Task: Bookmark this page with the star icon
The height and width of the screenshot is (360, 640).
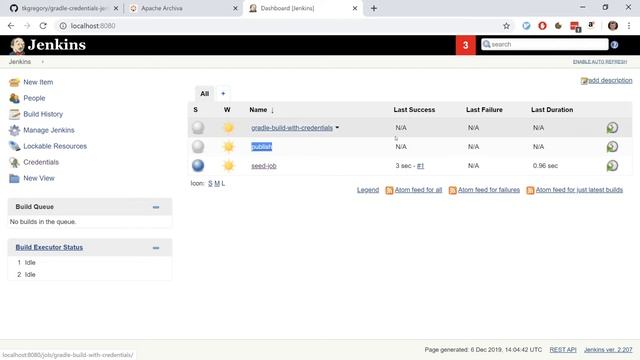Action: pyautogui.click(x=506, y=26)
